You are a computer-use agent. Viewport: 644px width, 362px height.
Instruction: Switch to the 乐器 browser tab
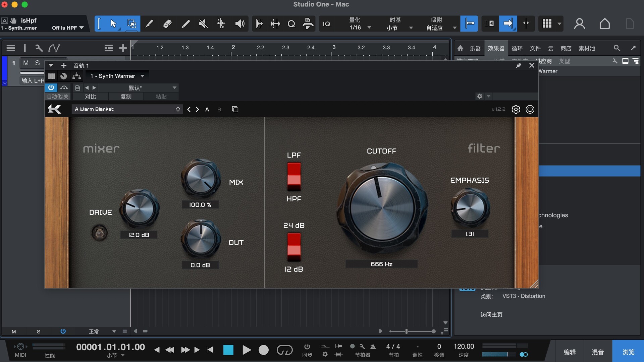(475, 48)
